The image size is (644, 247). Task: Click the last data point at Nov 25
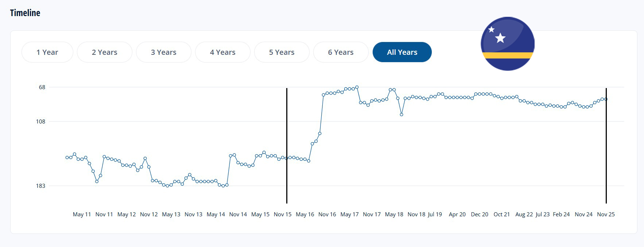click(x=606, y=99)
